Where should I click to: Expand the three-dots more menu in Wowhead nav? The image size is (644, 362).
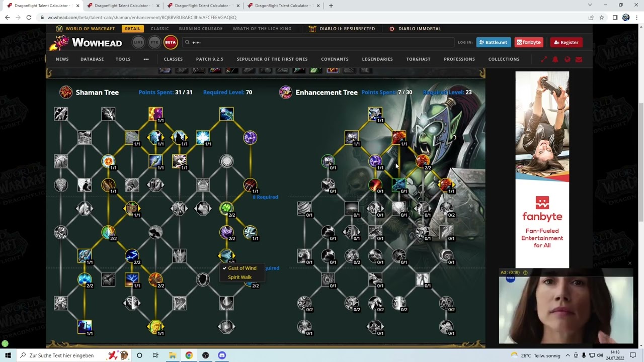pos(146,59)
